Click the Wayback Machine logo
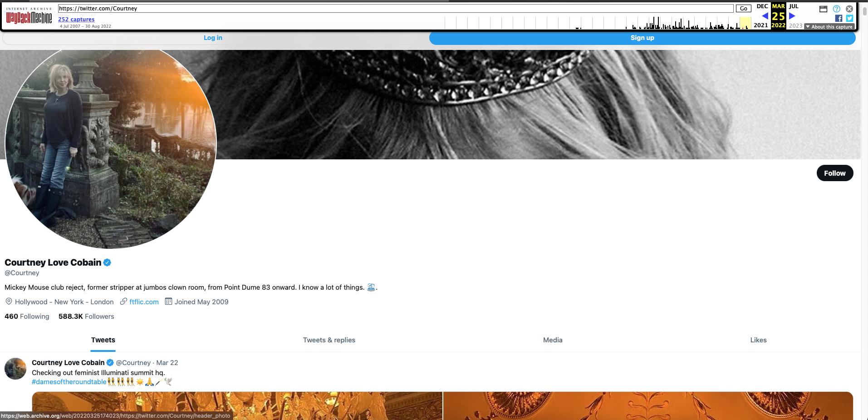This screenshot has width=868, height=420. 29,17
